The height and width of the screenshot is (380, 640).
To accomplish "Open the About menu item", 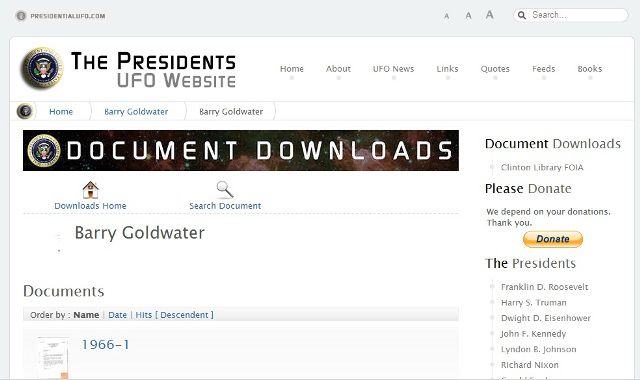I will click(x=338, y=69).
